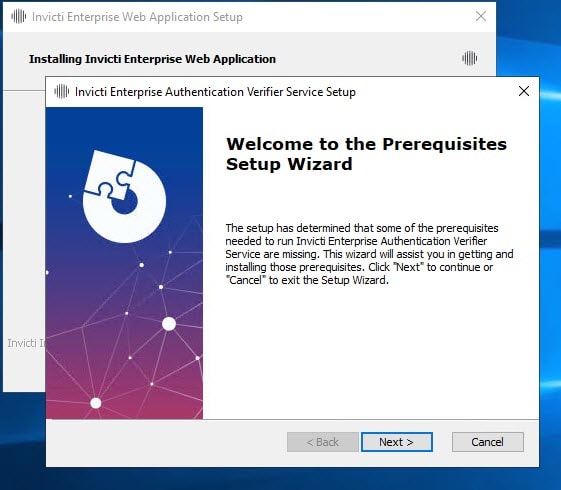Select the Welcome to the Prerequisites heading
The height and width of the screenshot is (490, 561).
click(366, 154)
